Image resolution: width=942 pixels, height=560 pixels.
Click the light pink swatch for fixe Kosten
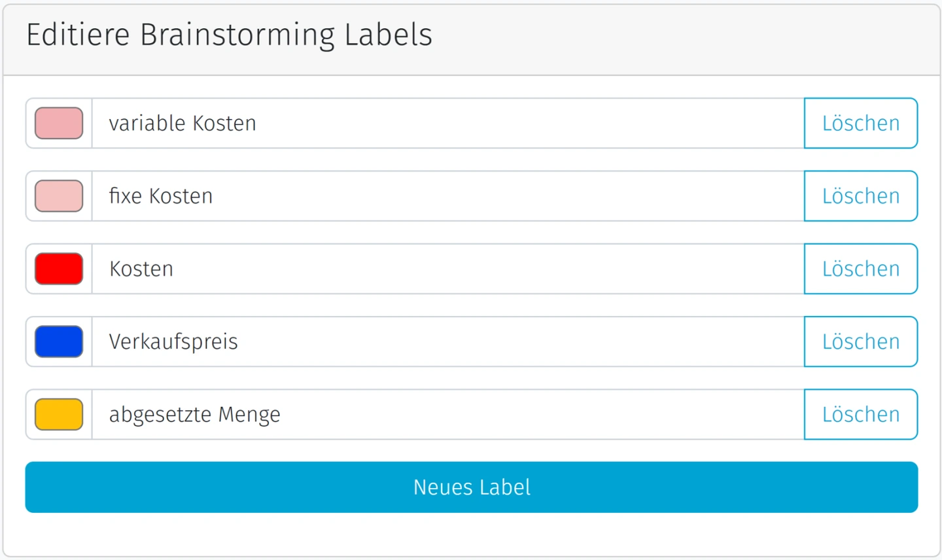click(x=59, y=196)
